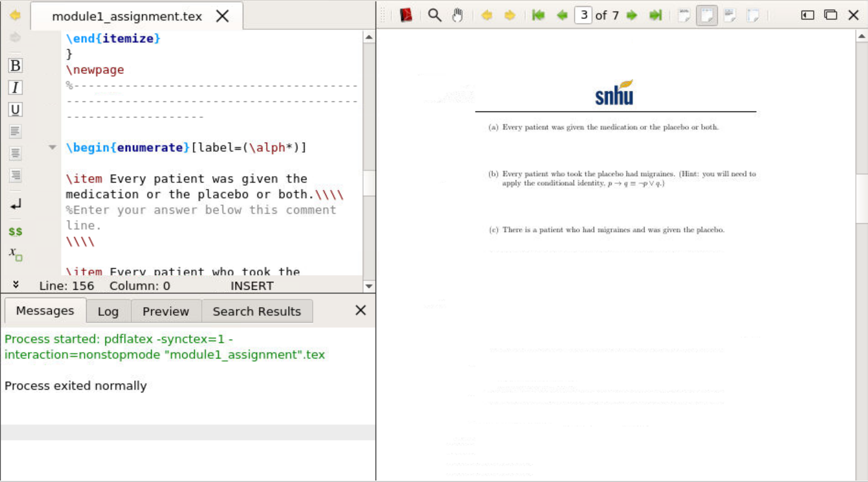Click the PDF page number field
This screenshot has width=868, height=482.
click(x=583, y=15)
